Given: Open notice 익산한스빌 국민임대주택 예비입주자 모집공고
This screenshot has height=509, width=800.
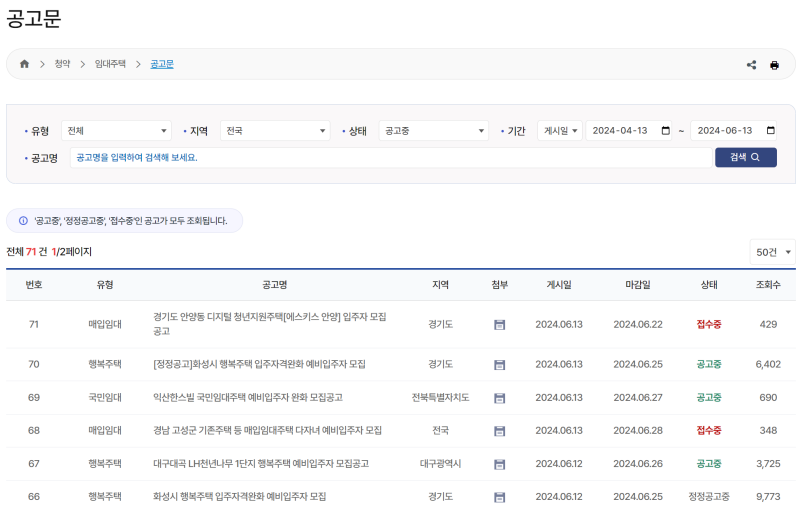Looking at the screenshot, I should [x=248, y=397].
